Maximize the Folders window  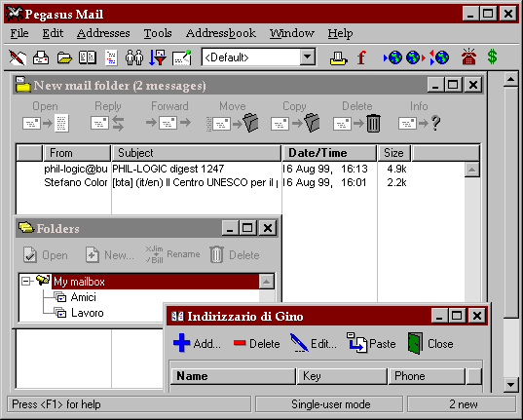247,228
